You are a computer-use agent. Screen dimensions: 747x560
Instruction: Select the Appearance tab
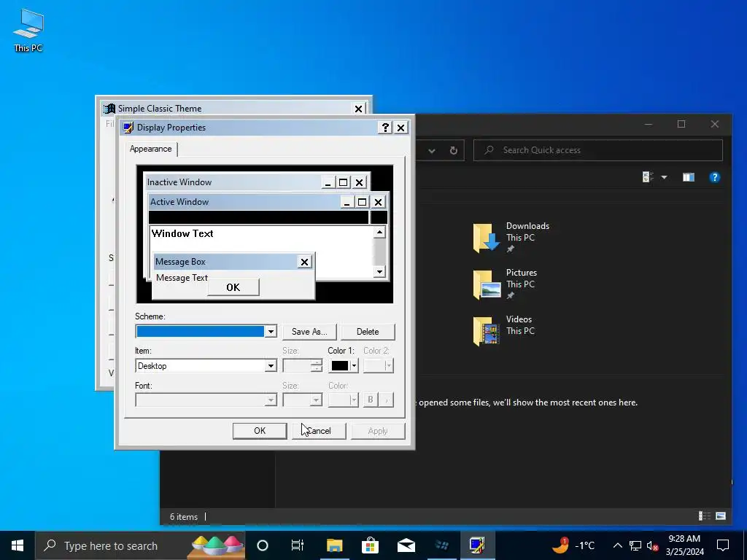click(150, 149)
